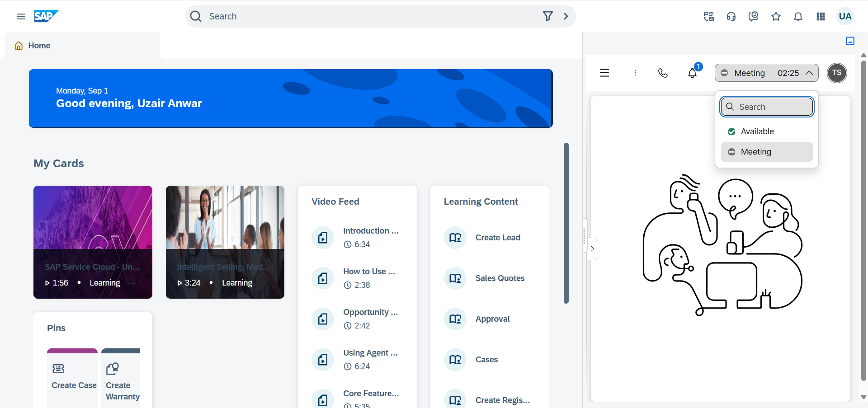Click the side panel collapse chevron
868x408 pixels.
point(592,249)
